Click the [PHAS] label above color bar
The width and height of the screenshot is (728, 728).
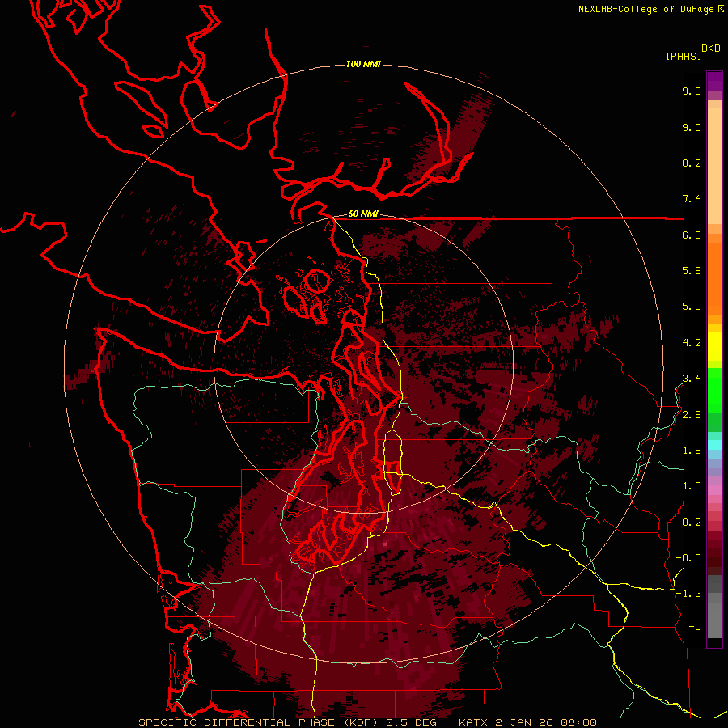click(684, 57)
